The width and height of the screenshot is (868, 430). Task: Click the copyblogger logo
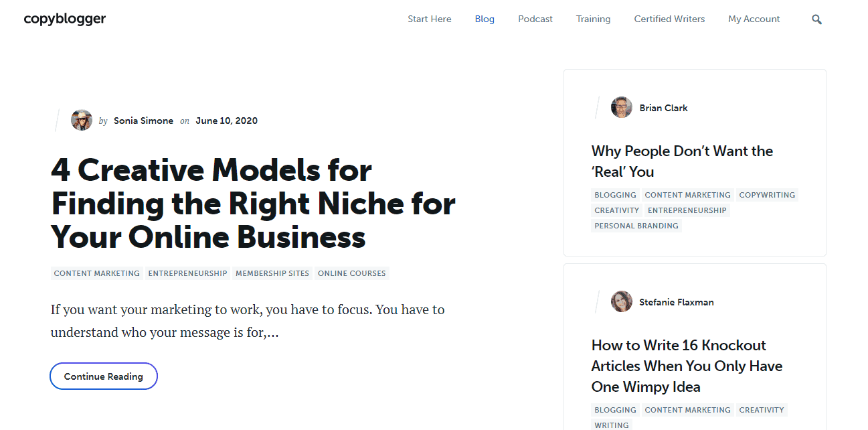[64, 19]
